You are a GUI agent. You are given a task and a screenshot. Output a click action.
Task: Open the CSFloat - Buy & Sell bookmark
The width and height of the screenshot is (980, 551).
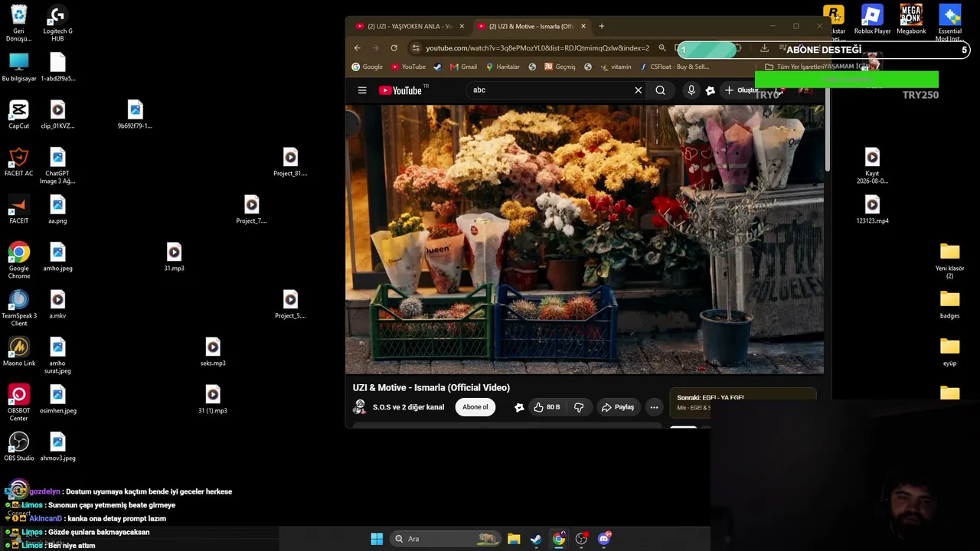[674, 67]
